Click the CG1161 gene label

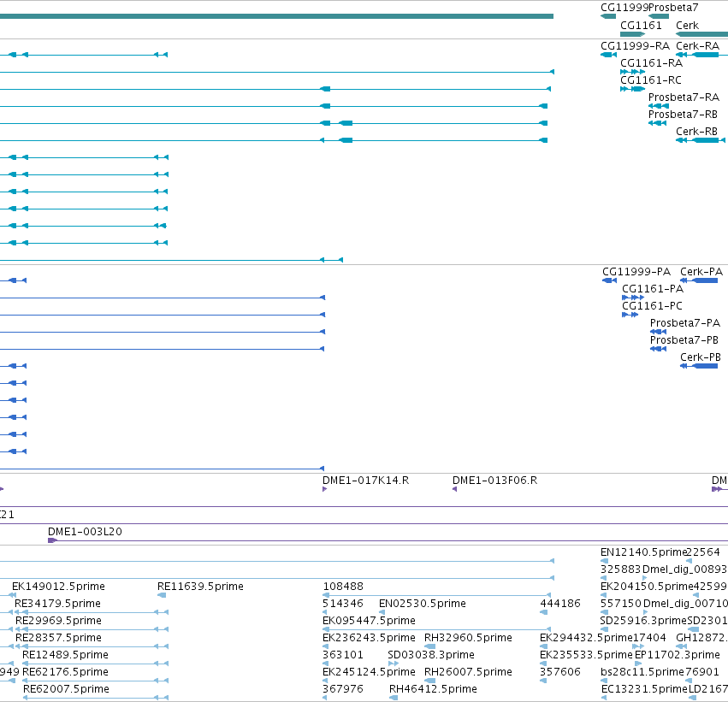641,26
